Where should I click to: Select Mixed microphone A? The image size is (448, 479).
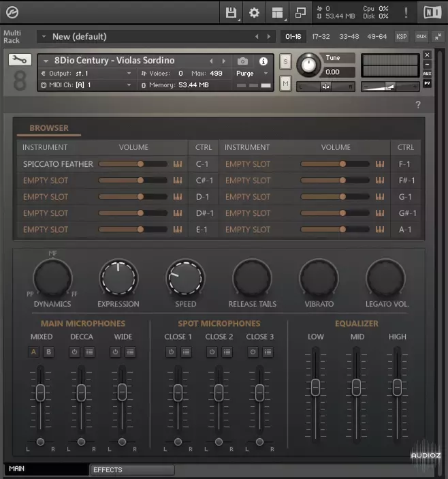point(33,352)
